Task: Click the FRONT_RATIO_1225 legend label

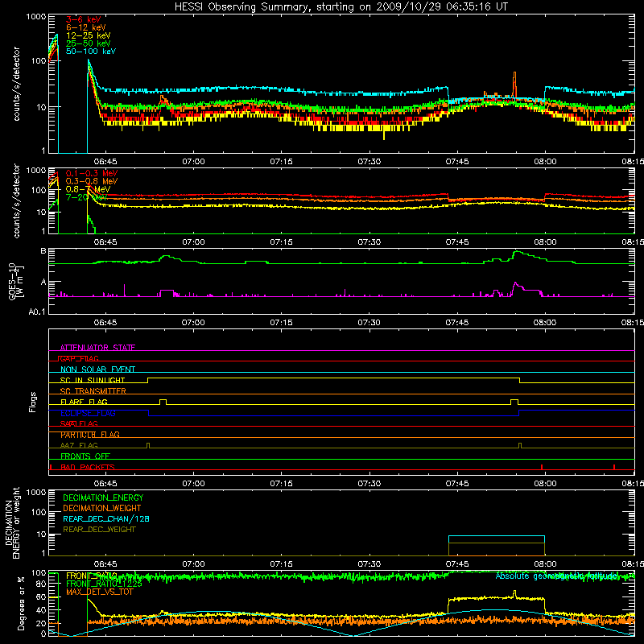Action: [x=104, y=584]
